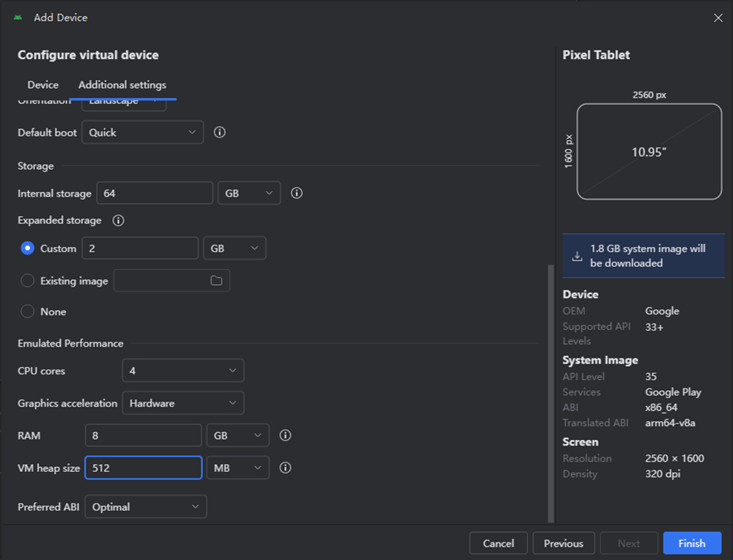Choose None for expanded storage
Screen dimensions: 733x560
click(28, 312)
